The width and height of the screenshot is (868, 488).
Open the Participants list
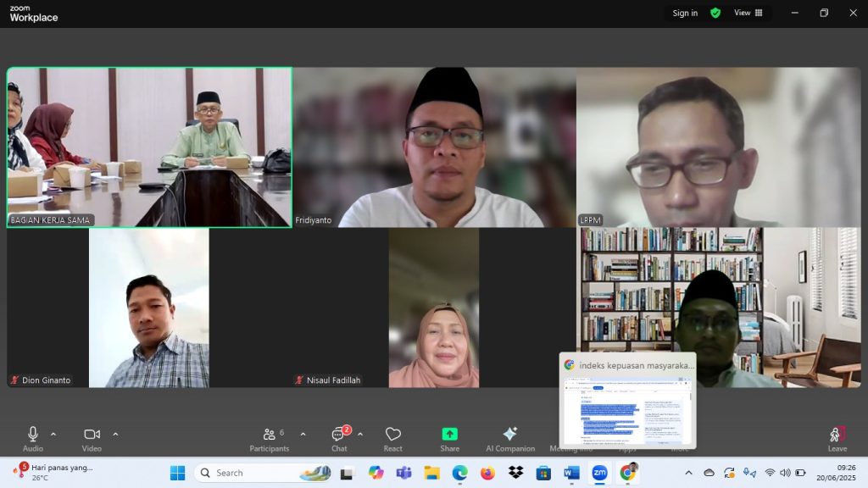click(270, 438)
